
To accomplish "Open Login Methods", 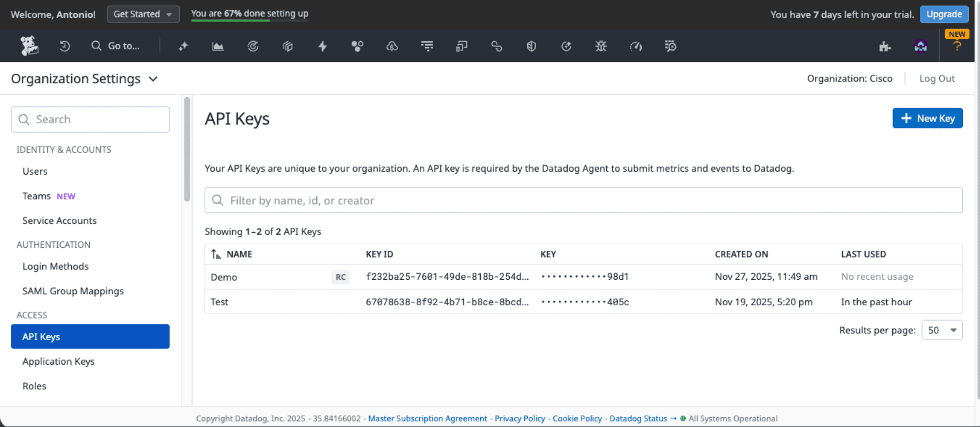I will coord(55,267).
